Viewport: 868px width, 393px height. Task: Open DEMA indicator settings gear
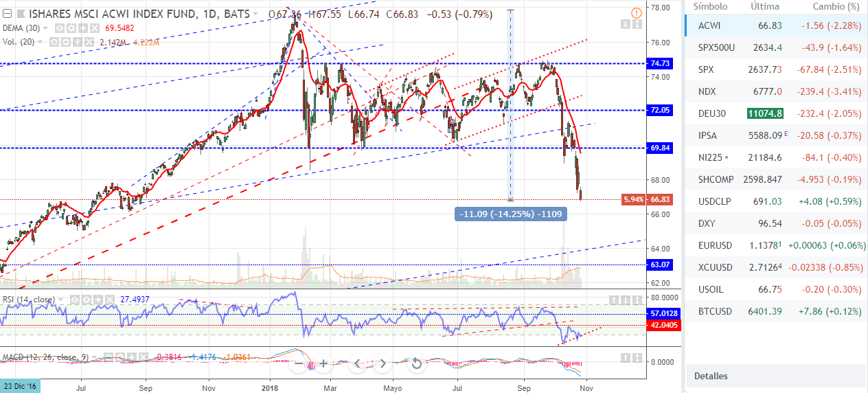(71, 28)
